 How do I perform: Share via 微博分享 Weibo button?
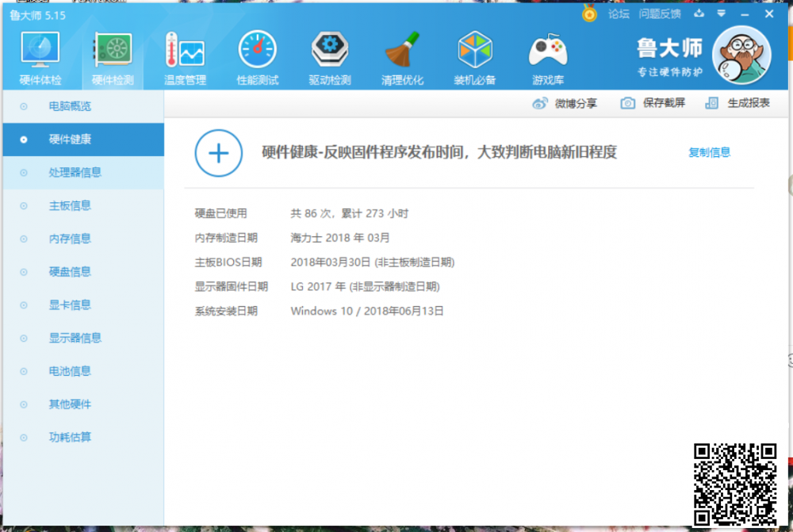pos(566,103)
